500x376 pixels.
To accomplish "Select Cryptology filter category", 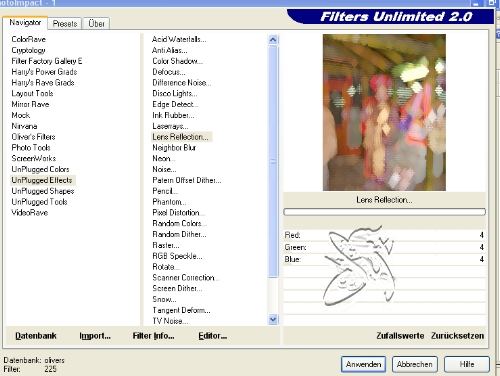I will [28, 50].
